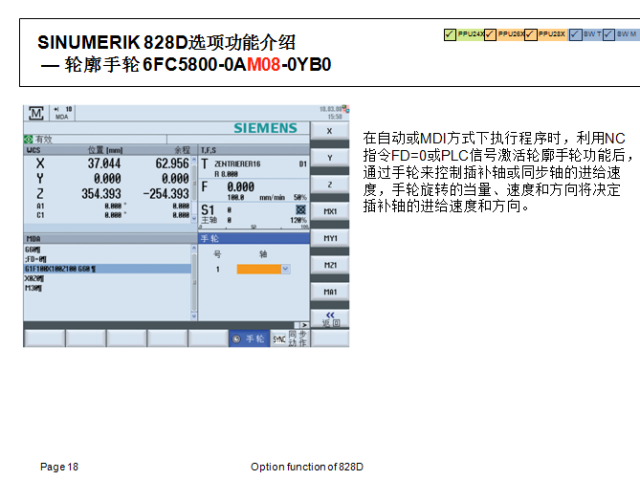Select the Y axis softkey
Viewport: 640px width, 480px height.
[x=330, y=158]
